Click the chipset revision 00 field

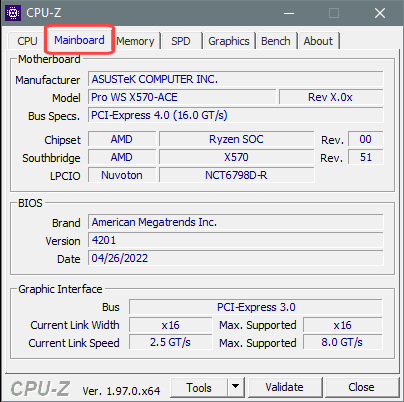coord(366,139)
